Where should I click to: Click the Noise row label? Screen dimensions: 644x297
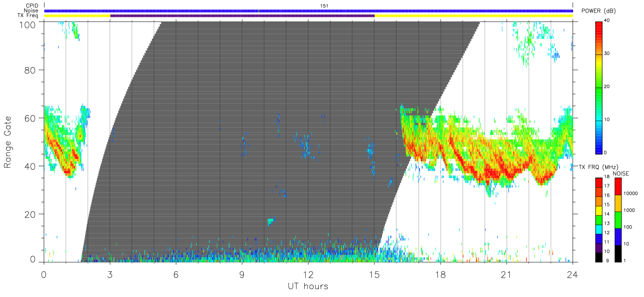(x=31, y=10)
